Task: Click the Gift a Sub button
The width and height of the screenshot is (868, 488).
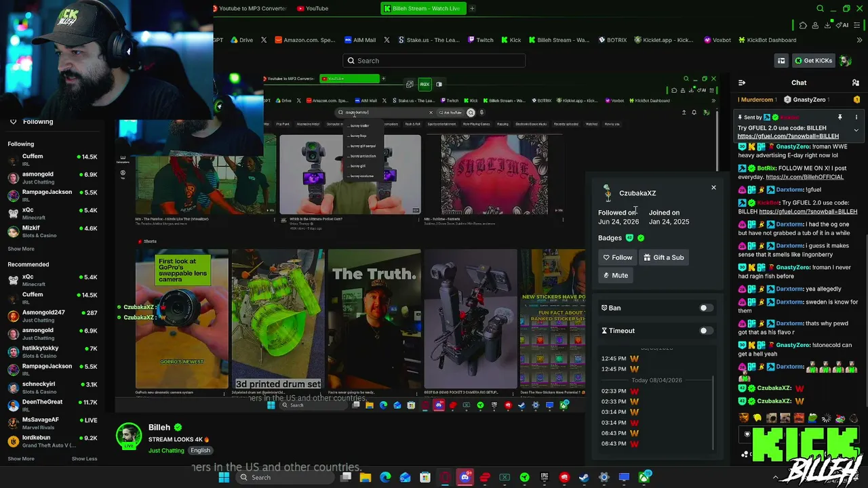Action: tap(663, 258)
